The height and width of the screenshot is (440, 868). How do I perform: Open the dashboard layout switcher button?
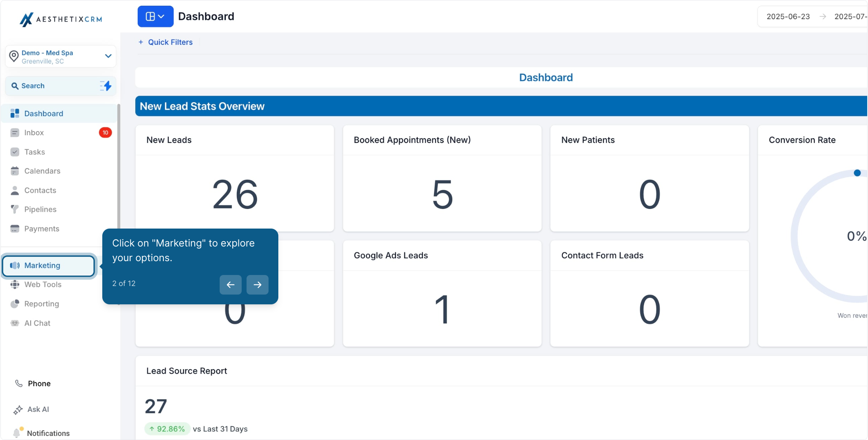click(x=155, y=16)
